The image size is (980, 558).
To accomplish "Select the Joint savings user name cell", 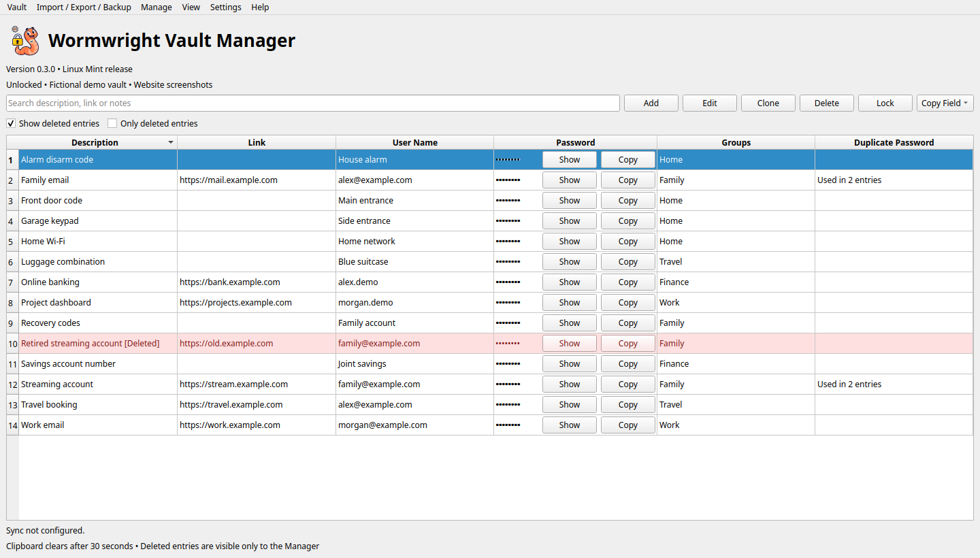I will [414, 364].
